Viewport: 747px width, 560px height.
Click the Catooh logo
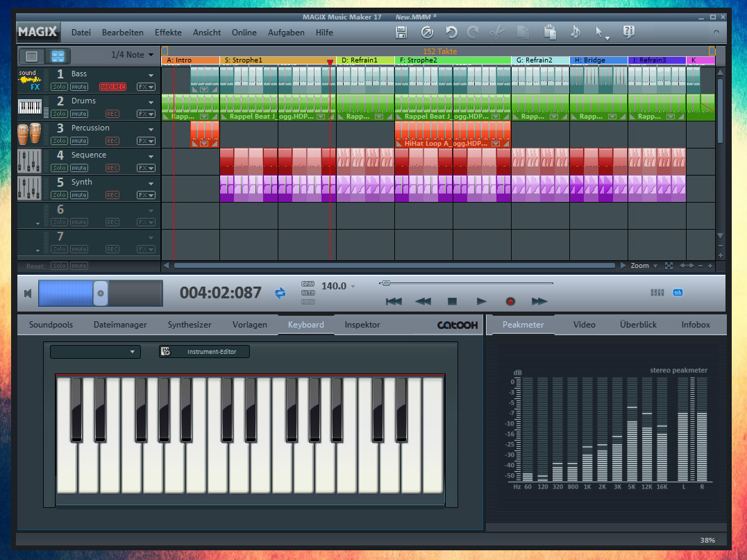457,325
